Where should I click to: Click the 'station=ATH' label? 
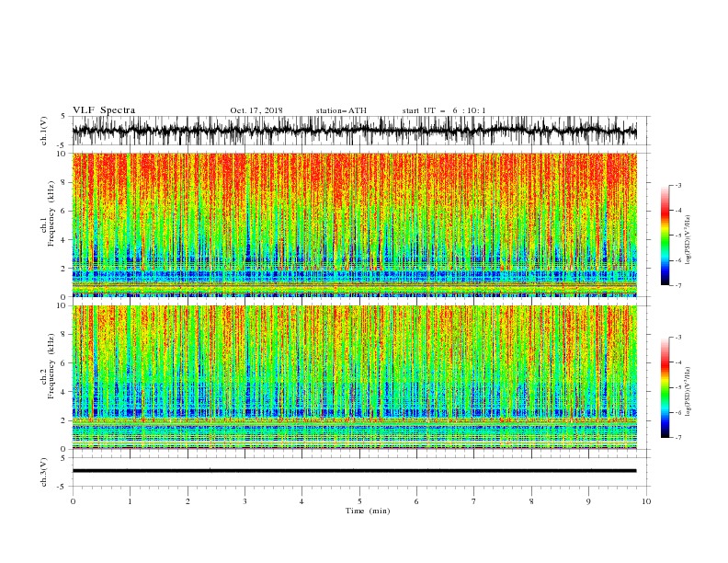(x=341, y=110)
